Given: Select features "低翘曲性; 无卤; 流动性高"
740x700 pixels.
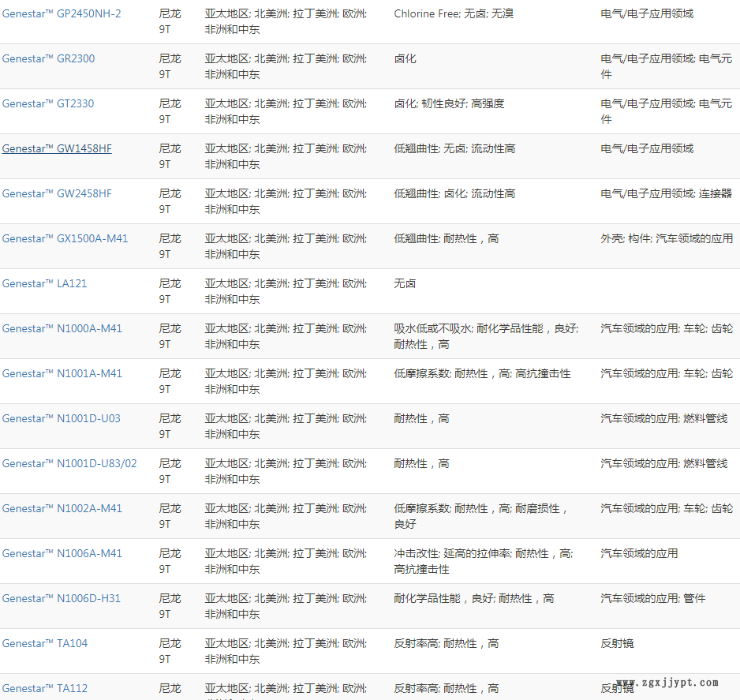Looking at the screenshot, I should pyautogui.click(x=454, y=148).
